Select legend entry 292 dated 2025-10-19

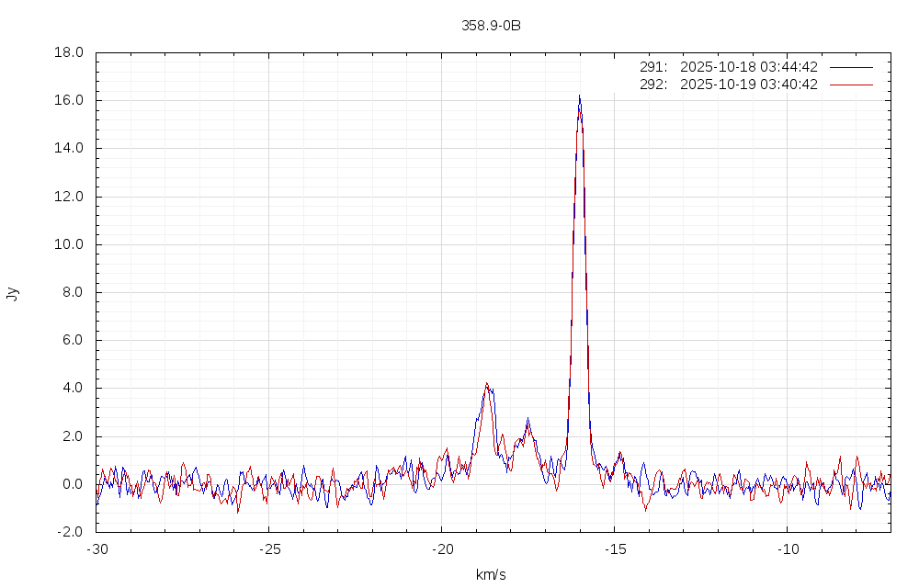coord(728,85)
